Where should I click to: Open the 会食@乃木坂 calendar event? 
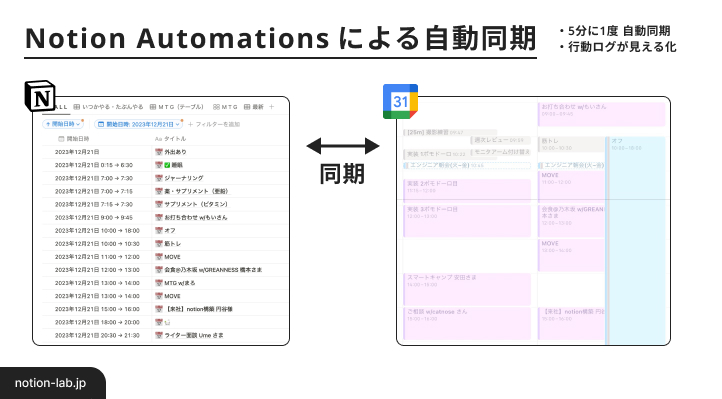tap(571, 221)
